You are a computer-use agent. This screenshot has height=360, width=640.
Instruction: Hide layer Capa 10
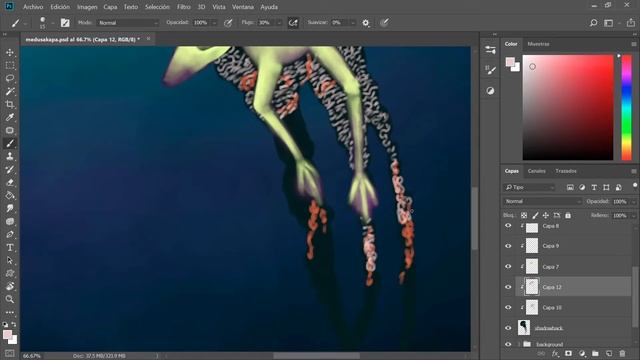click(x=508, y=307)
